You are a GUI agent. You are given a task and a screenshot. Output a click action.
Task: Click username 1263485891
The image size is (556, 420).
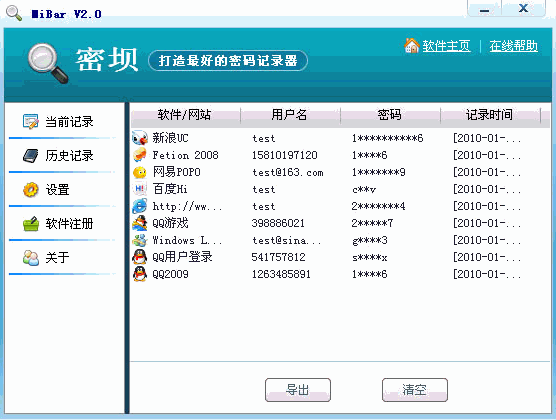[281, 274]
